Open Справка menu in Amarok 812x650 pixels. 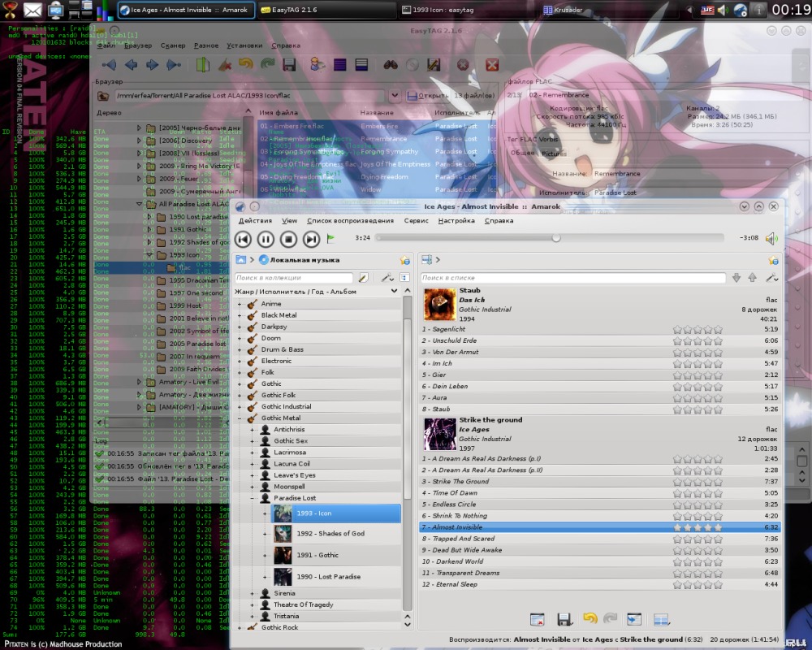pos(499,221)
